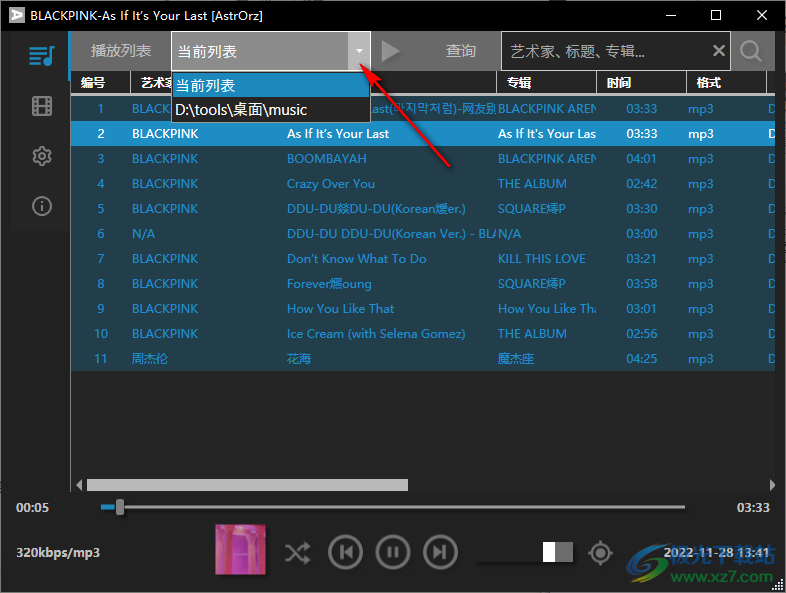Click the 魔杰座 album cell

[x=515, y=358]
